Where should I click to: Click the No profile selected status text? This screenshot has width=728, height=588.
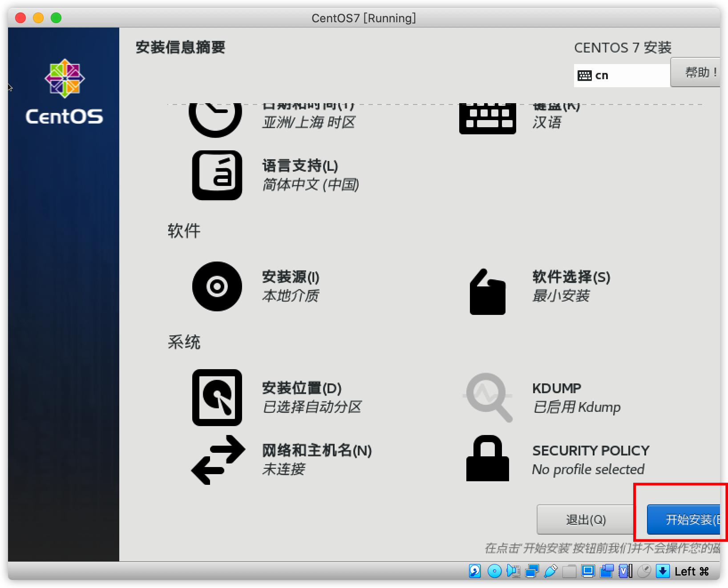pyautogui.click(x=588, y=469)
